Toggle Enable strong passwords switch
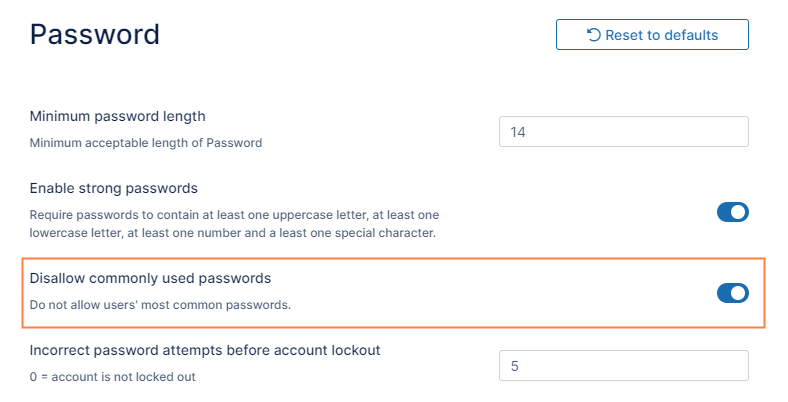This screenshot has width=788, height=402. pyautogui.click(x=733, y=212)
